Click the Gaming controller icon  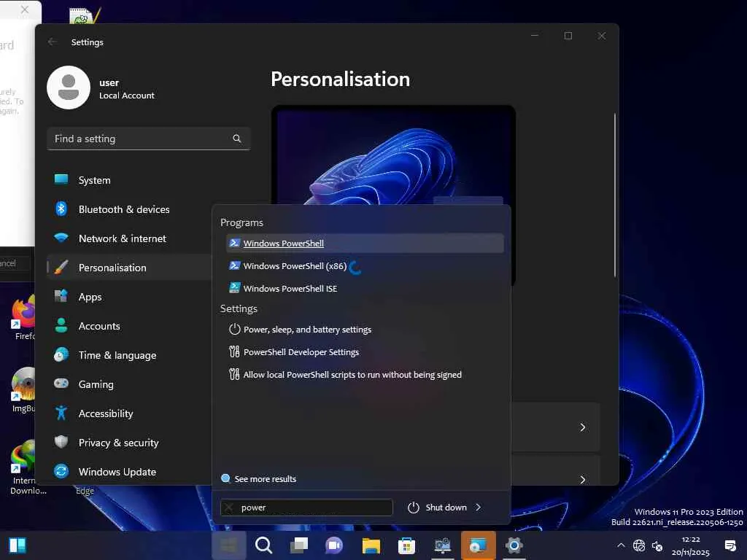pos(61,383)
